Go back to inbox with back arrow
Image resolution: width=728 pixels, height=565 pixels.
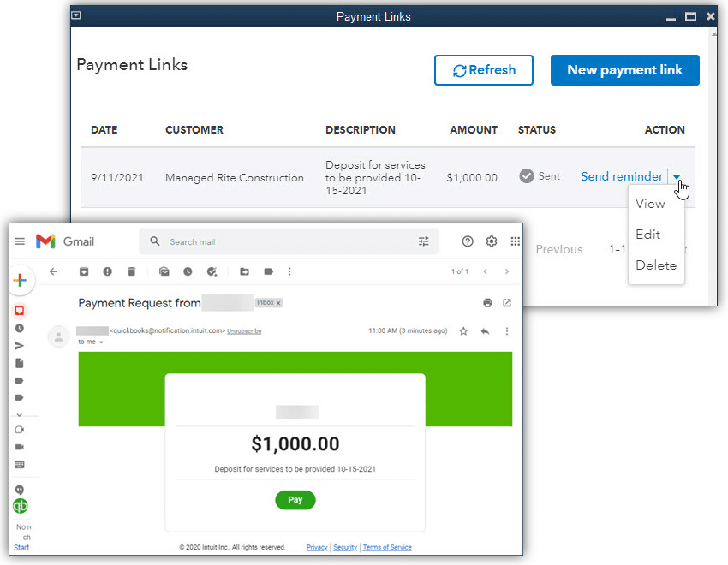click(x=53, y=271)
